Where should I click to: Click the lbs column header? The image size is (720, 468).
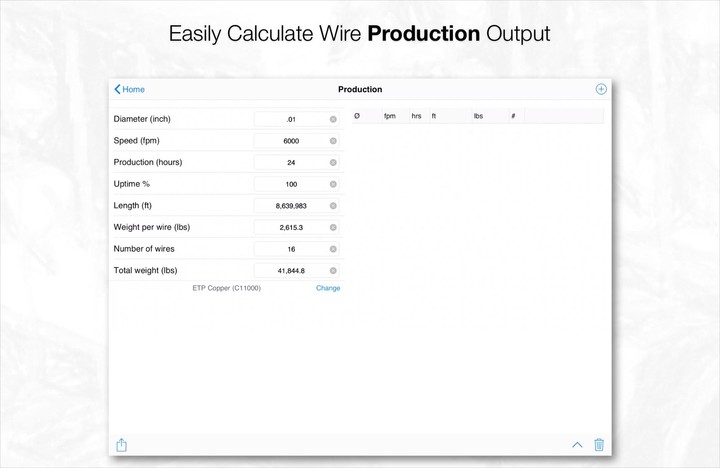pyautogui.click(x=478, y=116)
